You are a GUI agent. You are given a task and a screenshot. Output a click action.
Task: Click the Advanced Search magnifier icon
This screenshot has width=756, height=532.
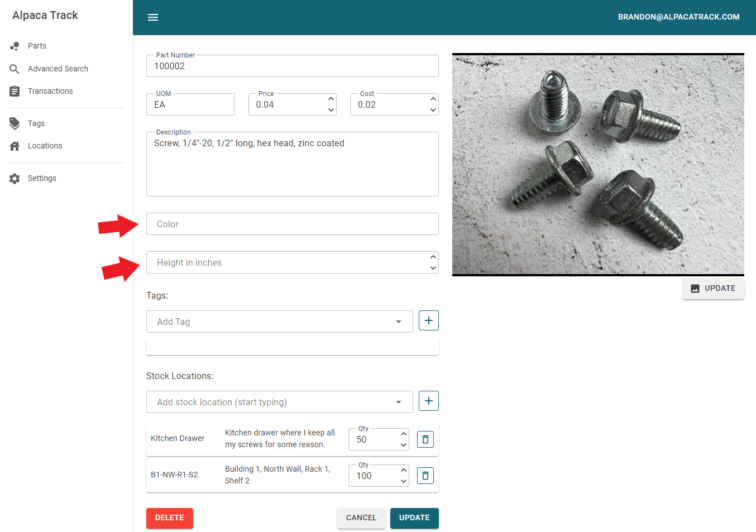point(15,69)
